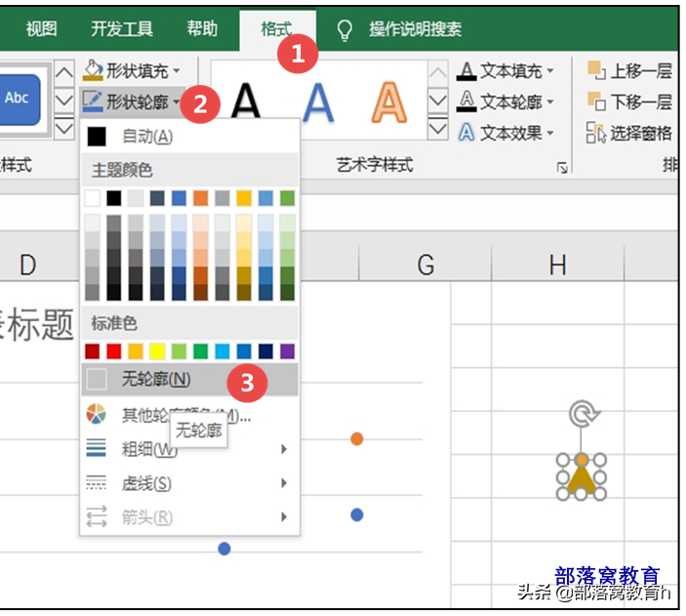Open 艺术字样式 dialog launcher icon
686x616 pixels.
(x=562, y=168)
